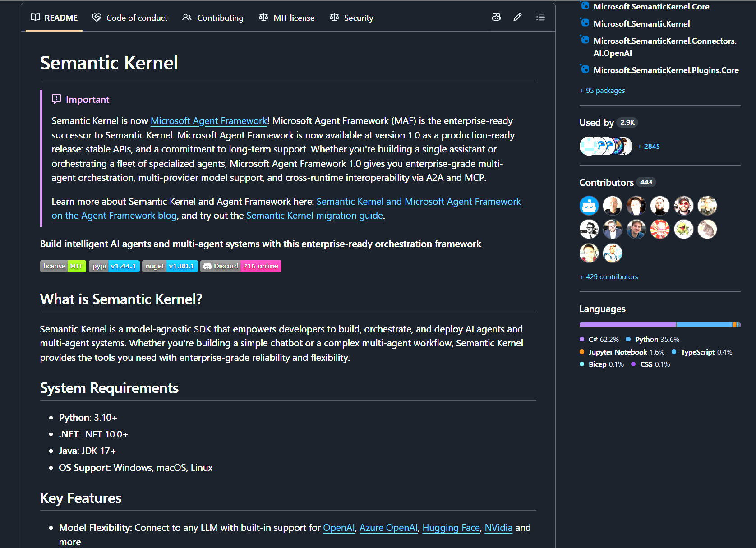Select the MIT license tab
This screenshot has width=756, height=548.
286,18
